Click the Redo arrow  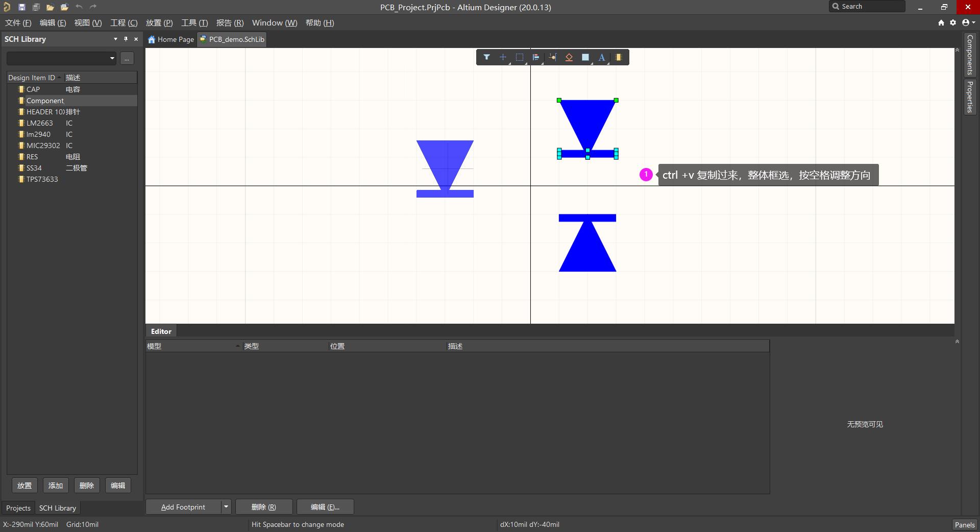click(x=93, y=7)
